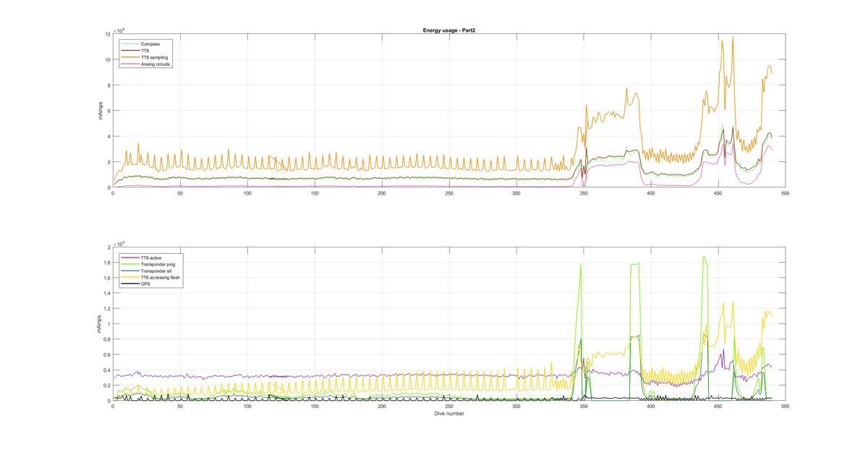Click the "Dive number" x-axis label
Viewport: 868px width, 450px height.
(448, 414)
